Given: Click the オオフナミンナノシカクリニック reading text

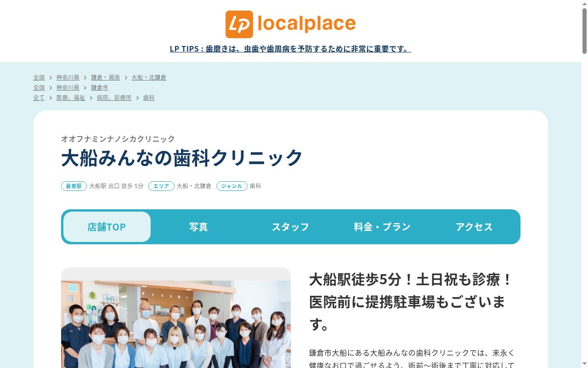Looking at the screenshot, I should pos(118,138).
